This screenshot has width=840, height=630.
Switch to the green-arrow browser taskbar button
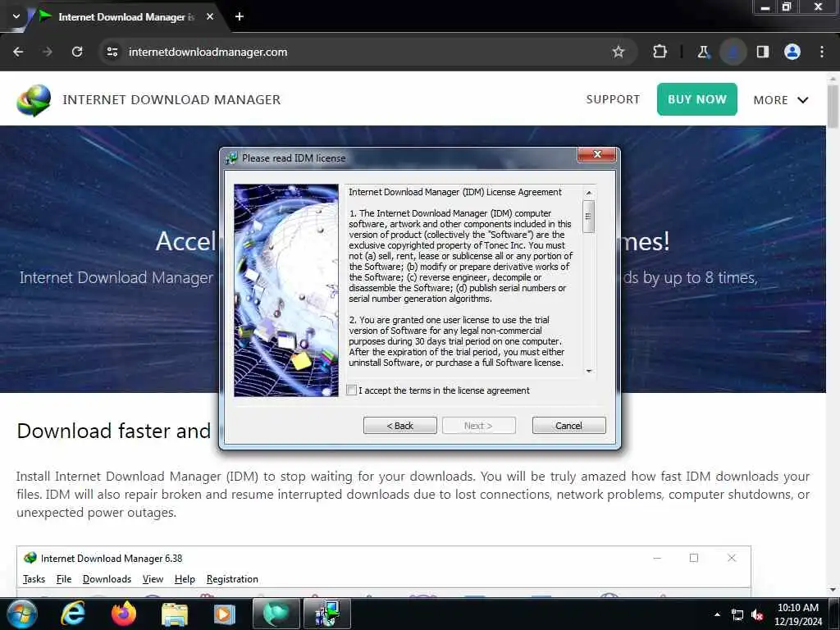click(276, 614)
